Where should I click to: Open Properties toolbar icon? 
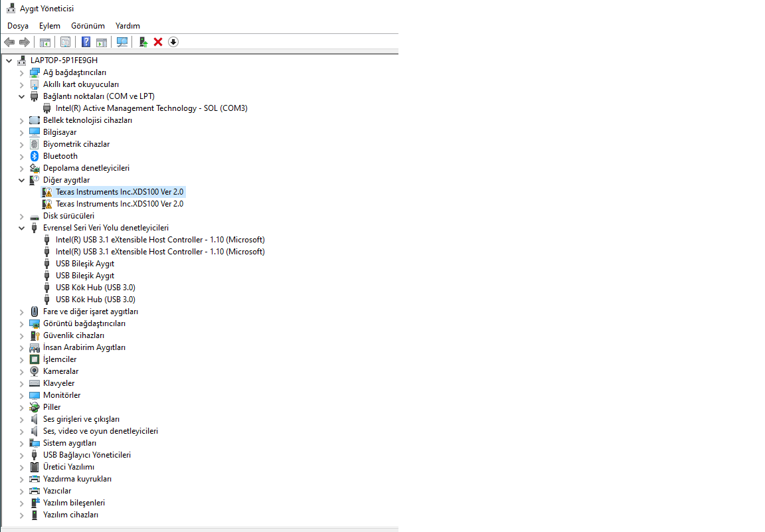[65, 42]
